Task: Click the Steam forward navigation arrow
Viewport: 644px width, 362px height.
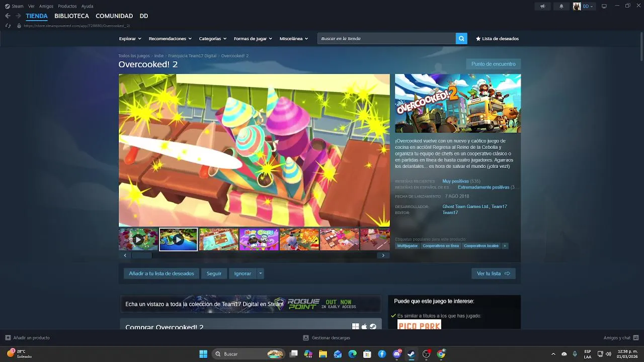Action: [x=18, y=16]
